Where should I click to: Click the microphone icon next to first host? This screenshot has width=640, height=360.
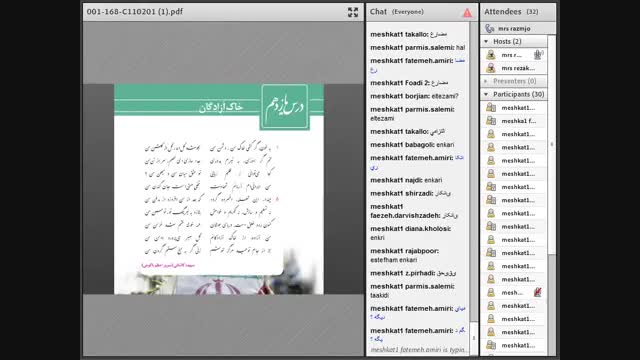538,55
